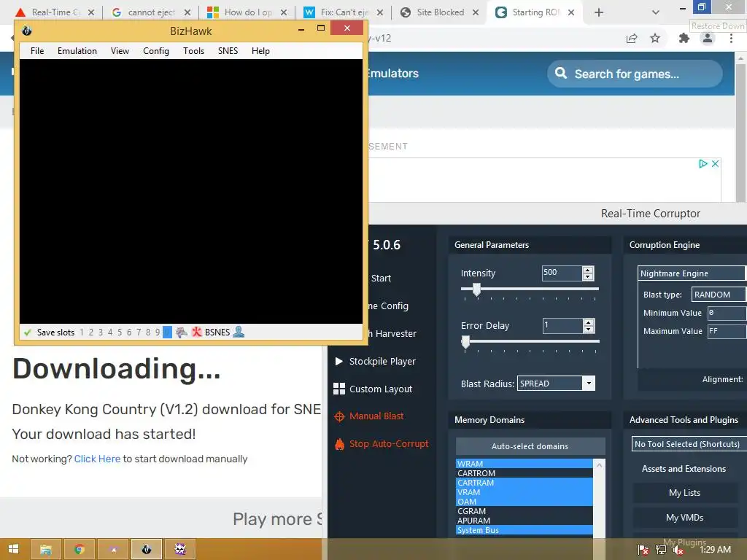747x560 pixels.
Task: Click the green checkmark icon in BizHawk status bar
Action: pos(27,332)
